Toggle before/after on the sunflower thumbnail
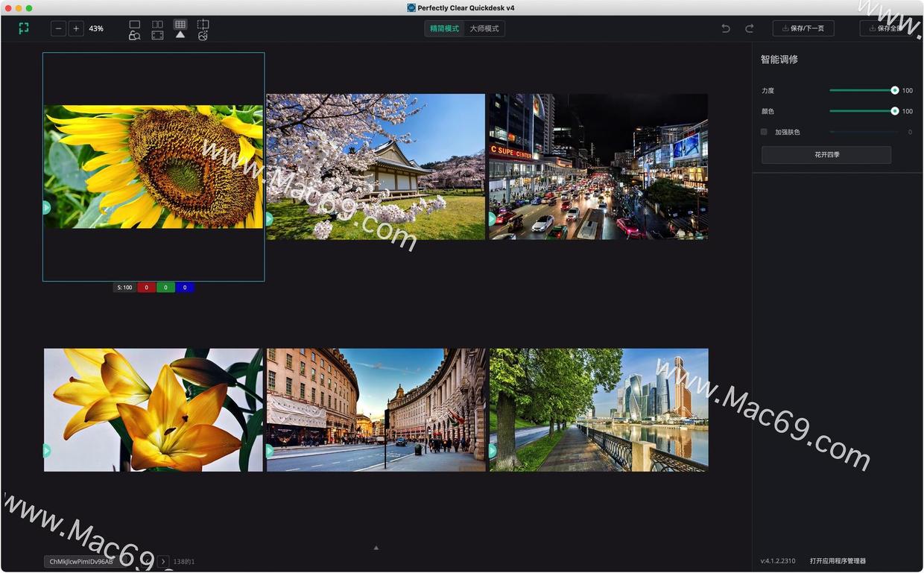924x573 pixels. click(46, 208)
